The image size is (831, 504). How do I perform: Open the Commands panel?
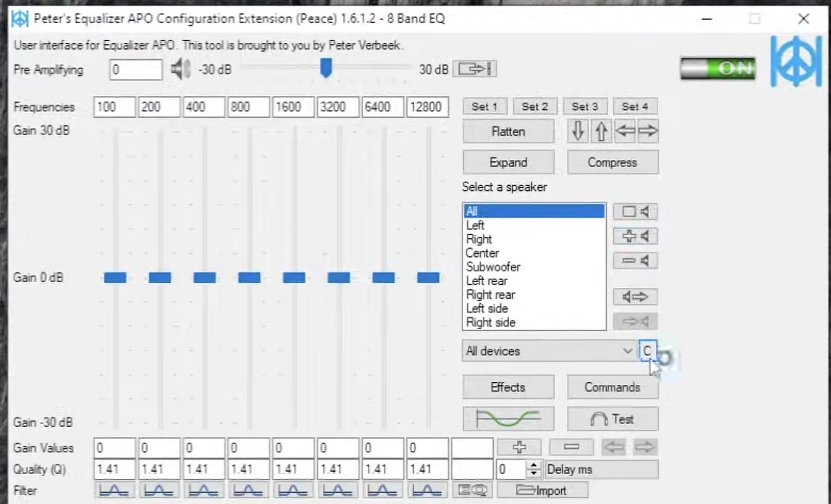[x=613, y=387]
